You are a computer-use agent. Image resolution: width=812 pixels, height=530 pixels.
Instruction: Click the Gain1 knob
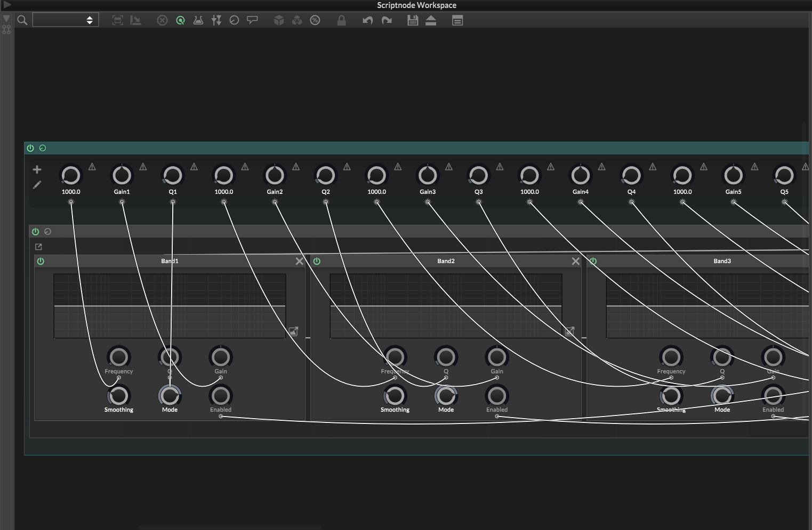pos(122,175)
